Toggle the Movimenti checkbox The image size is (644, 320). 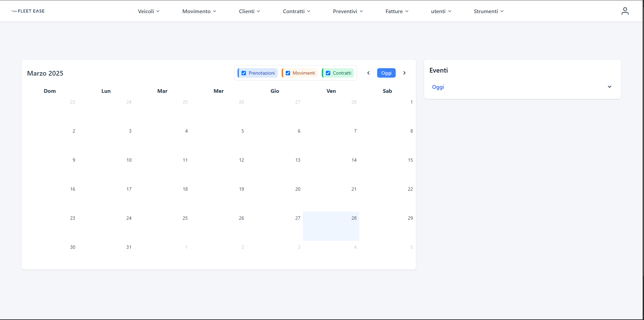(288, 73)
